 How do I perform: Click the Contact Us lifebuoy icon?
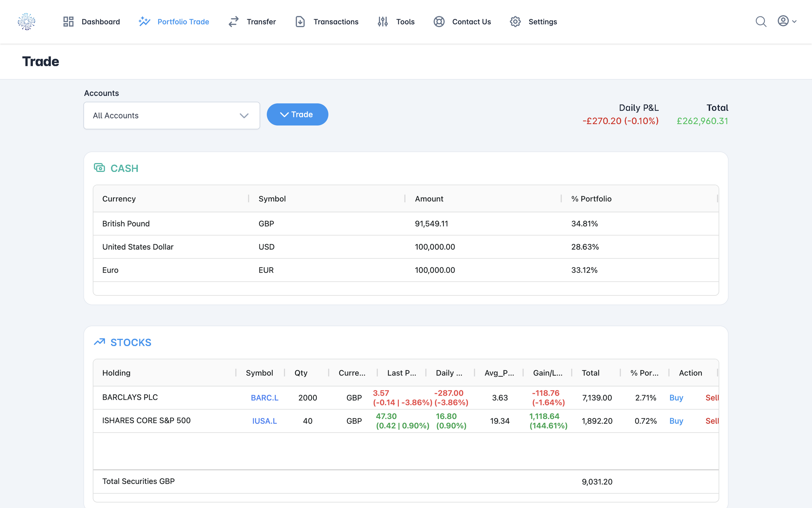439,22
